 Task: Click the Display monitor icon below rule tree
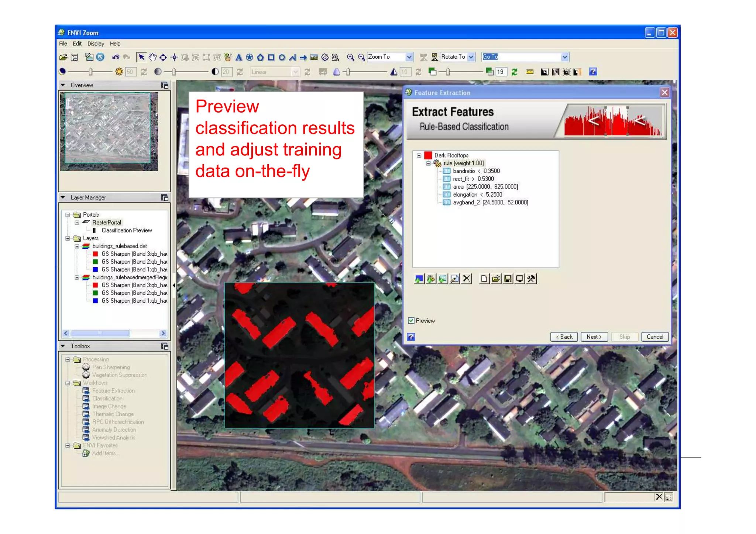(520, 279)
